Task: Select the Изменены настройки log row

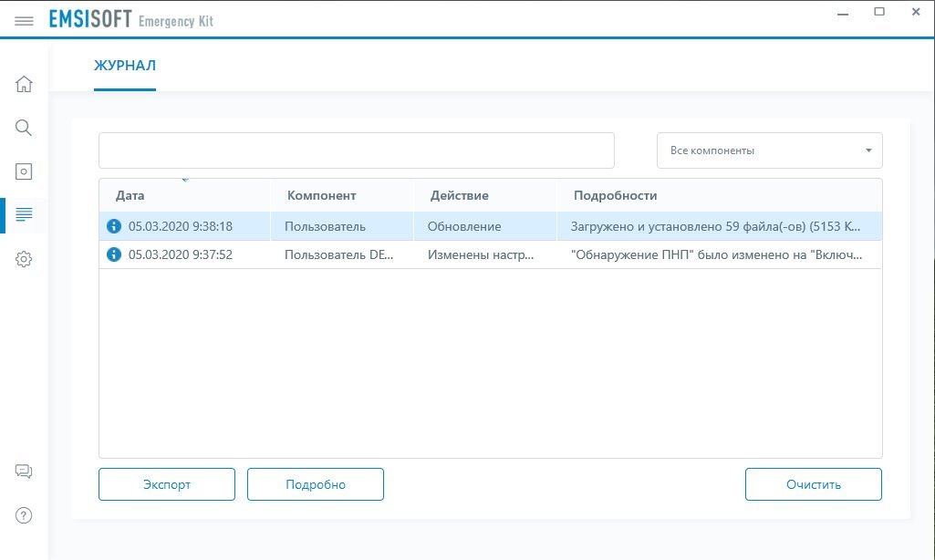Action: 481,254
